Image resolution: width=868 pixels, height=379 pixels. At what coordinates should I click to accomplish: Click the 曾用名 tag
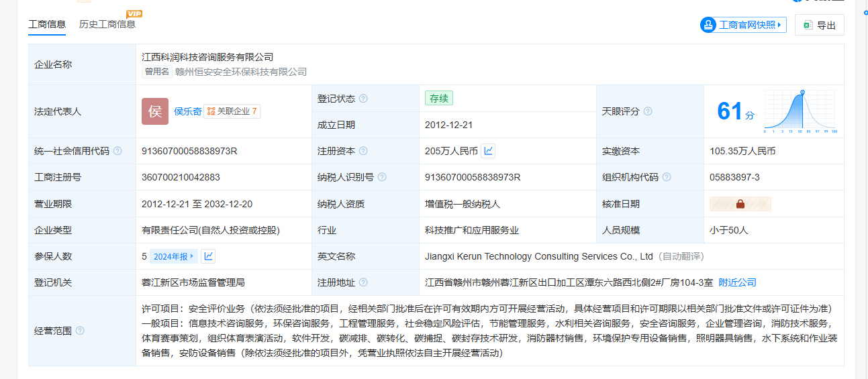click(x=156, y=72)
